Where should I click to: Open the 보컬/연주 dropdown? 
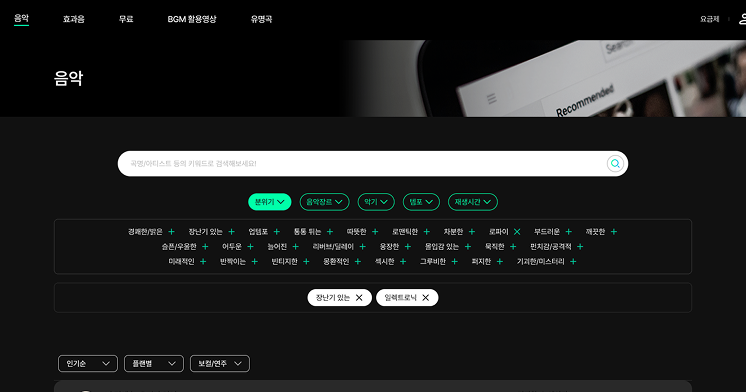[x=220, y=363]
